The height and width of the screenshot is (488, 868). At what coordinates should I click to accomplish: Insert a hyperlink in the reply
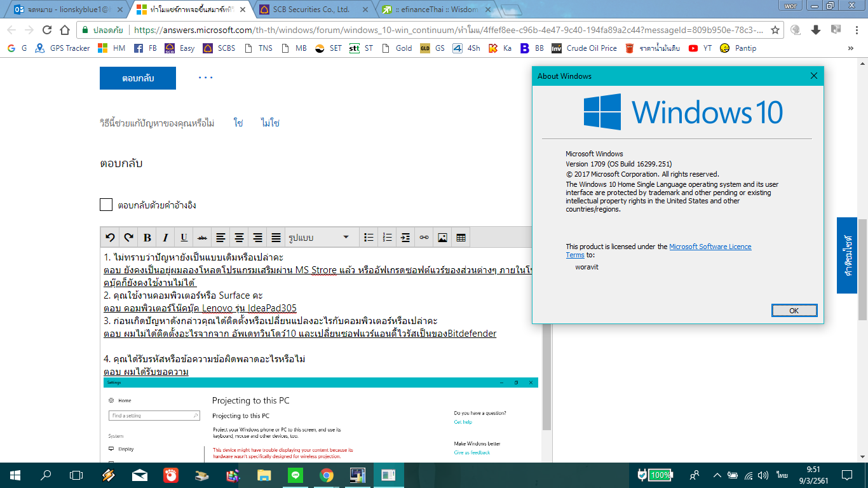(424, 238)
